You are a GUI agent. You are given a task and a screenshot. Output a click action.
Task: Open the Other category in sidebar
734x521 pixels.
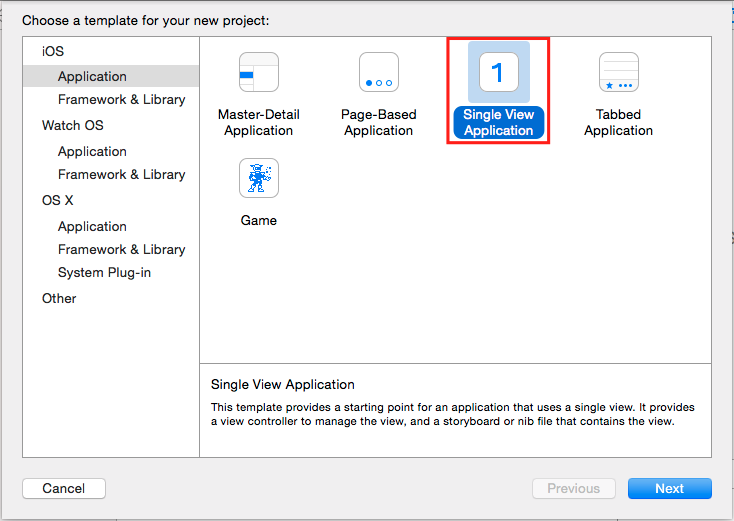(x=59, y=299)
